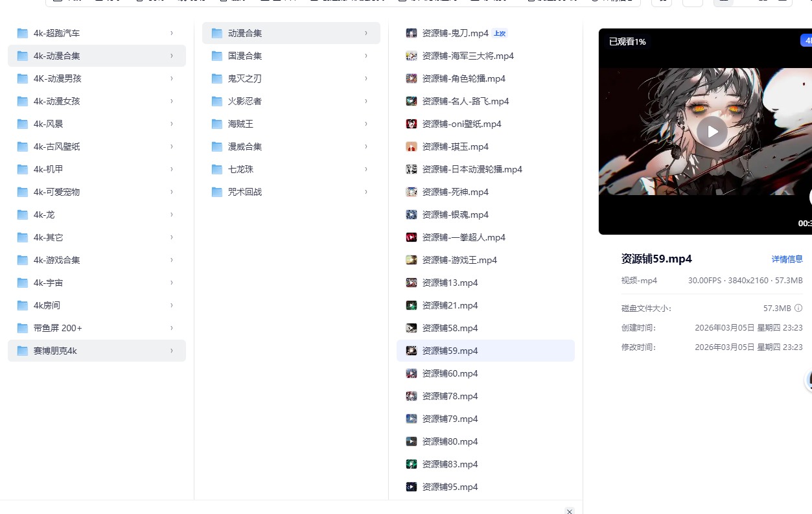Select the video icon of 资源铺95.mp4
The height and width of the screenshot is (514, 812).
tap(412, 487)
